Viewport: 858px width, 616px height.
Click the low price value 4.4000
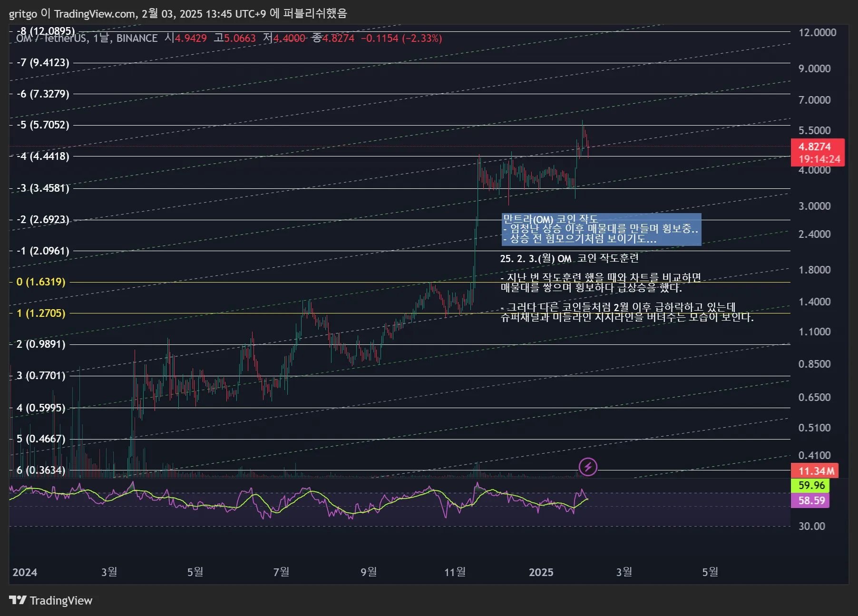coord(289,38)
